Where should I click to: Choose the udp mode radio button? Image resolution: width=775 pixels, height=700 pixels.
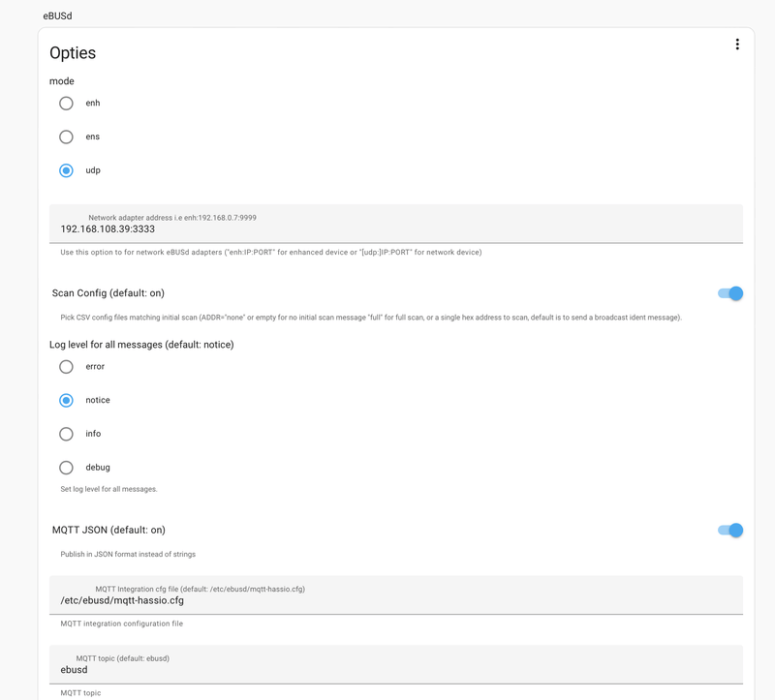pos(66,170)
